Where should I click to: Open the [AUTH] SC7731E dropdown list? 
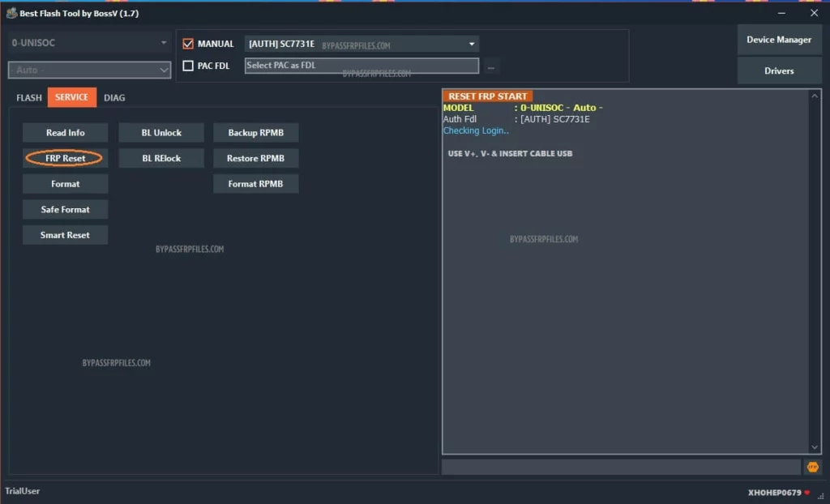click(x=362, y=44)
